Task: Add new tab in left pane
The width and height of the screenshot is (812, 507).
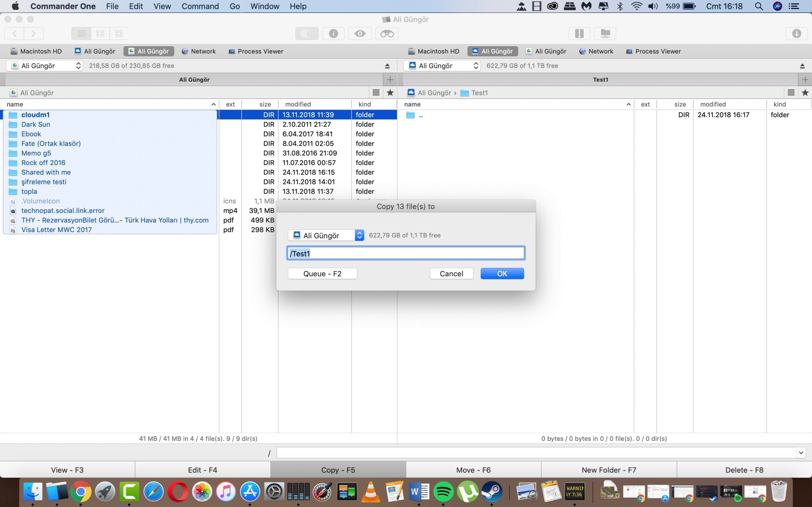Action: point(390,80)
